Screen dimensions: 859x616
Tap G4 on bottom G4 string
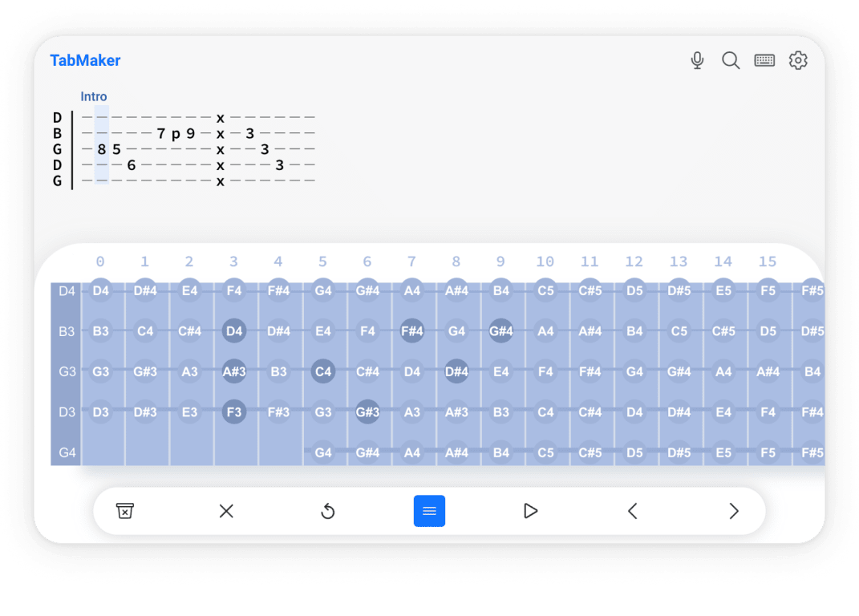(323, 452)
